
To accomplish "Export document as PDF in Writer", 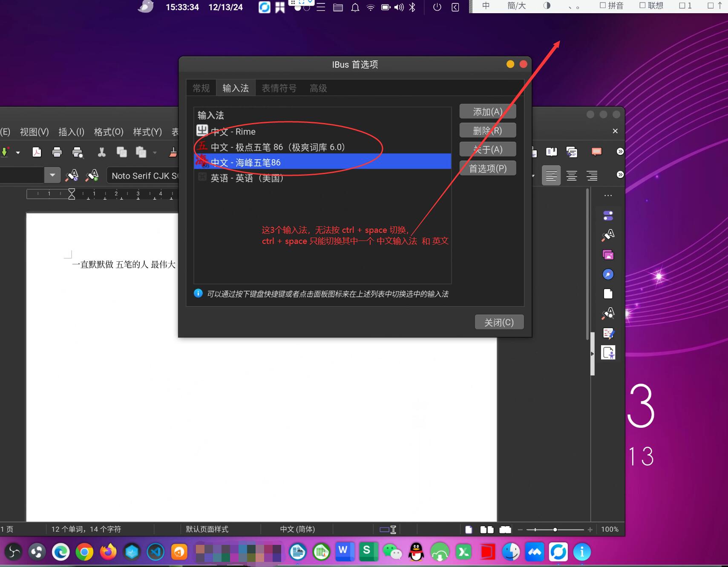I will click(37, 152).
